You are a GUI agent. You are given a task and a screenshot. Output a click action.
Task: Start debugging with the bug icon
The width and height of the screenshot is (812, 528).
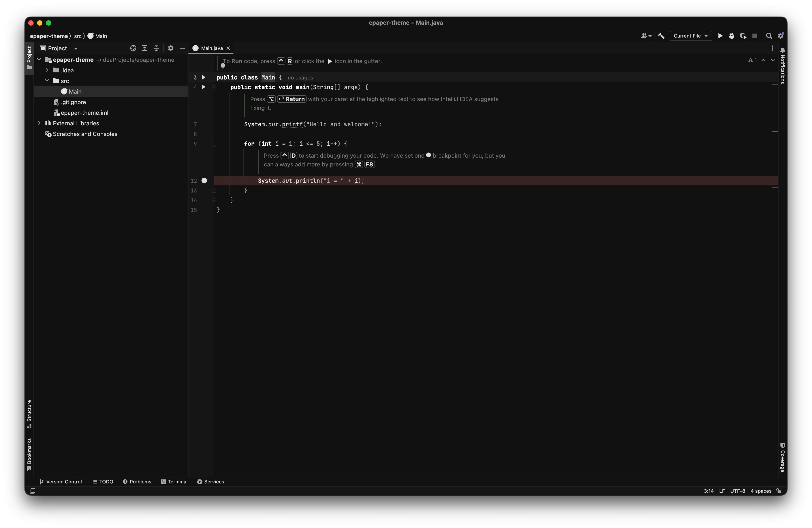pyautogui.click(x=732, y=36)
